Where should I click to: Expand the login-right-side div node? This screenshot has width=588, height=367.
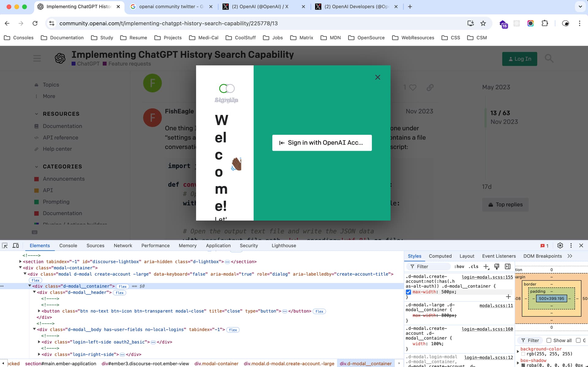click(x=39, y=354)
